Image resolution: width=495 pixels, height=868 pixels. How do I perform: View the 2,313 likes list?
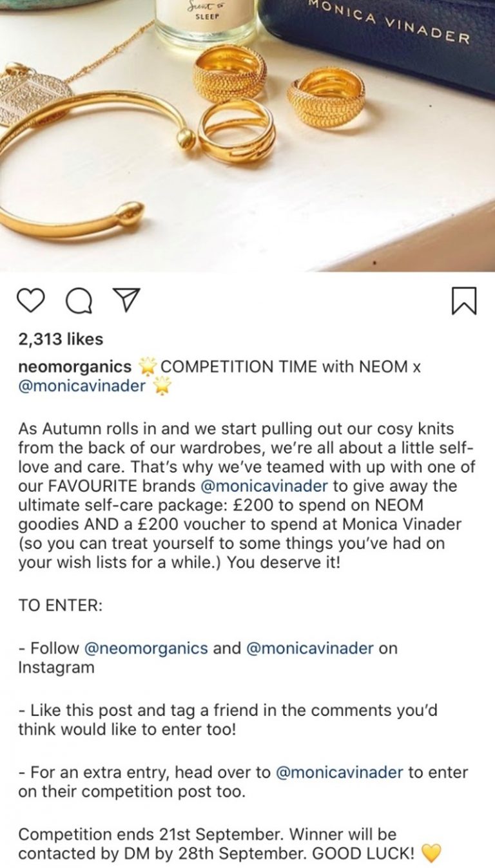[61, 339]
